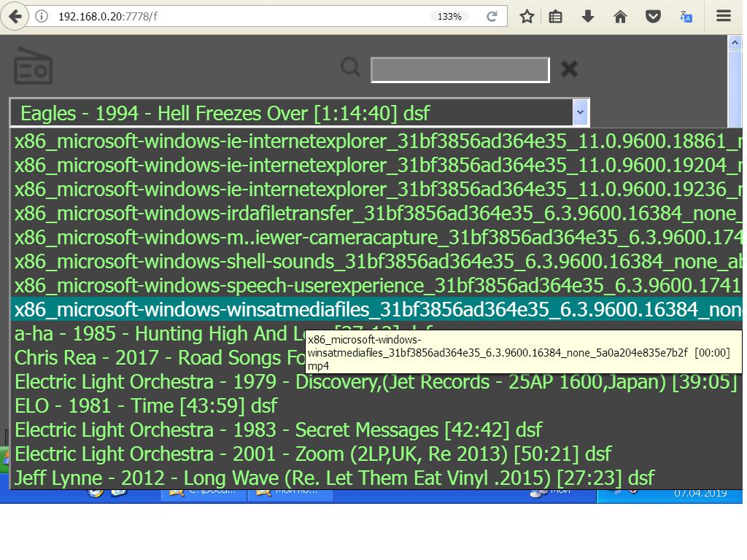Viewport: 747px width, 560px height.
Task: Collapse the album dropdown via its arrow
Action: [x=580, y=112]
